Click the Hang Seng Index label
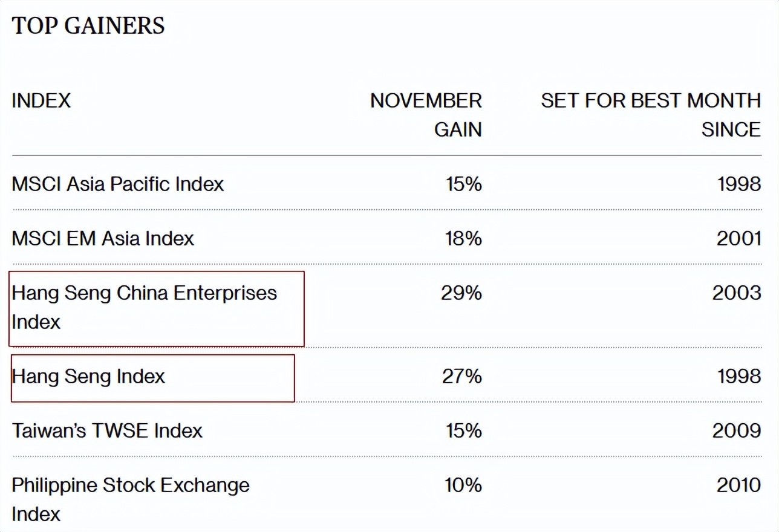Image resolution: width=779 pixels, height=532 pixels. pyautogui.click(x=88, y=377)
